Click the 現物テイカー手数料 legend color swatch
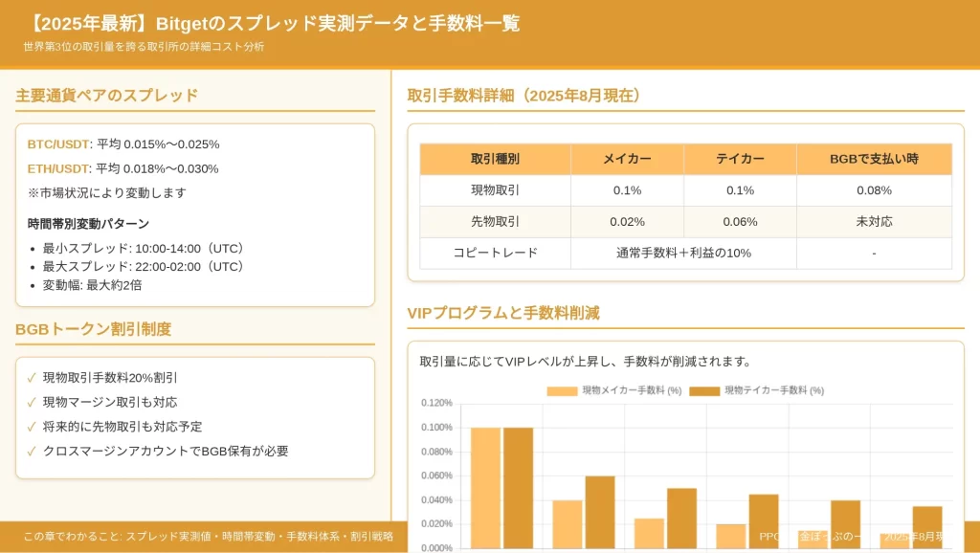Viewport: 980px width, 553px height. [x=704, y=390]
